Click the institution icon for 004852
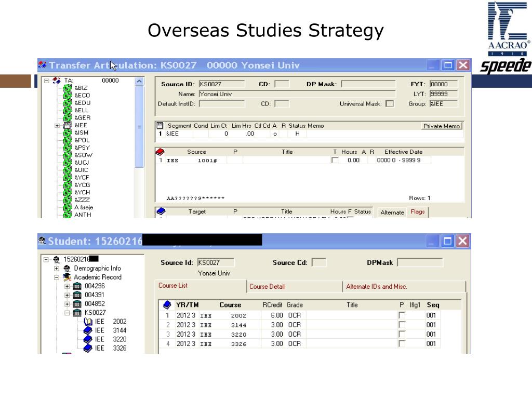The image size is (532, 399). [x=77, y=303]
